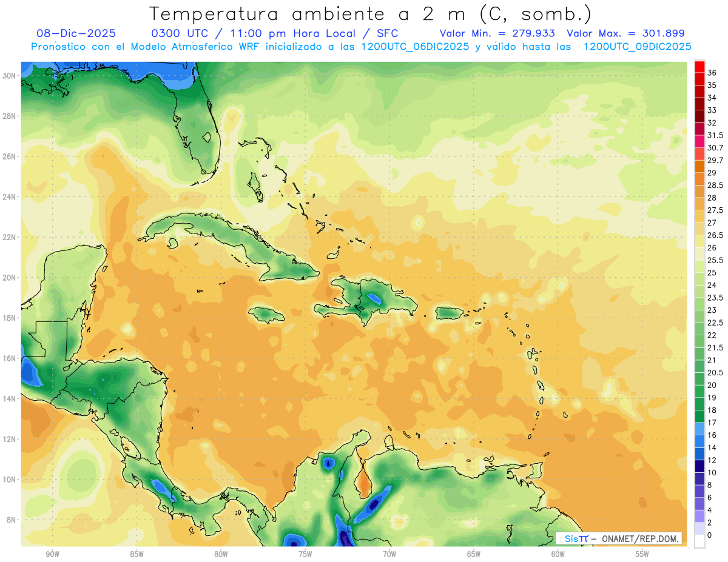The width and height of the screenshot is (728, 562).
Task: Click the 60W longitude label
Action: click(558, 554)
